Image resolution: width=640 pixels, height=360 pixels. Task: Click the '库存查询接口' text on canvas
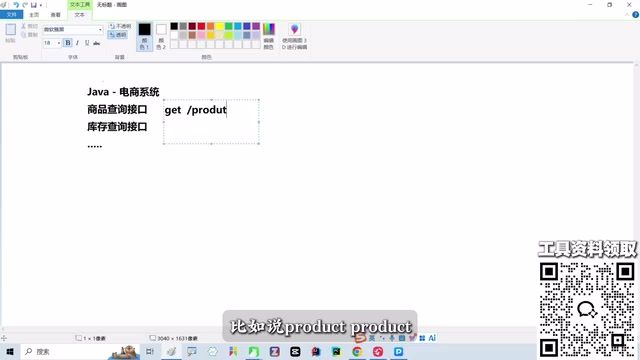(x=117, y=127)
